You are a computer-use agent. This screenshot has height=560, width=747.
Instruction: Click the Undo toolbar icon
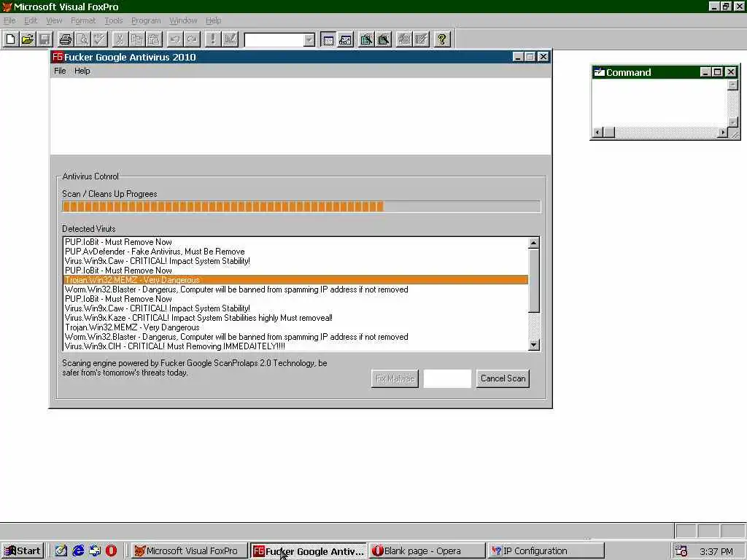pos(175,39)
